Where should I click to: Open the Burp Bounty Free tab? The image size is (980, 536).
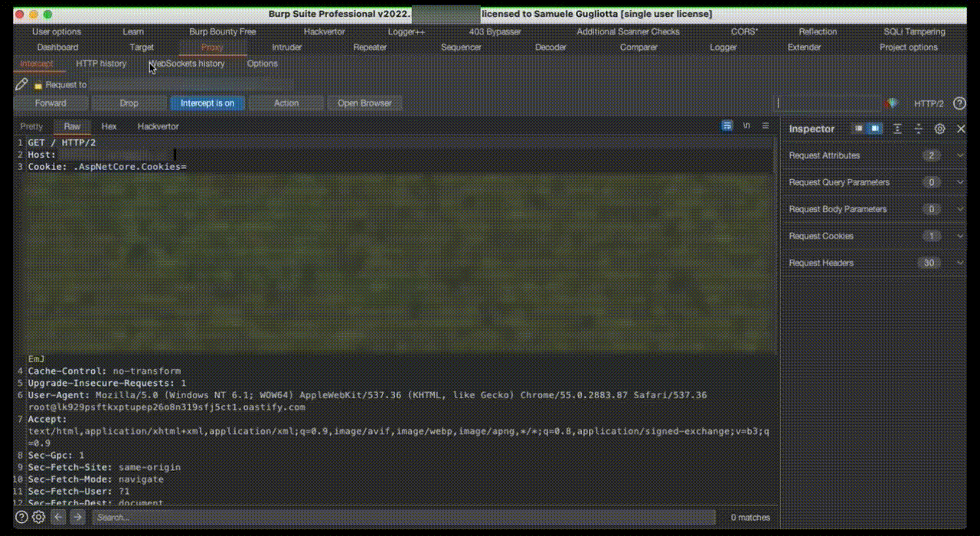click(x=223, y=32)
